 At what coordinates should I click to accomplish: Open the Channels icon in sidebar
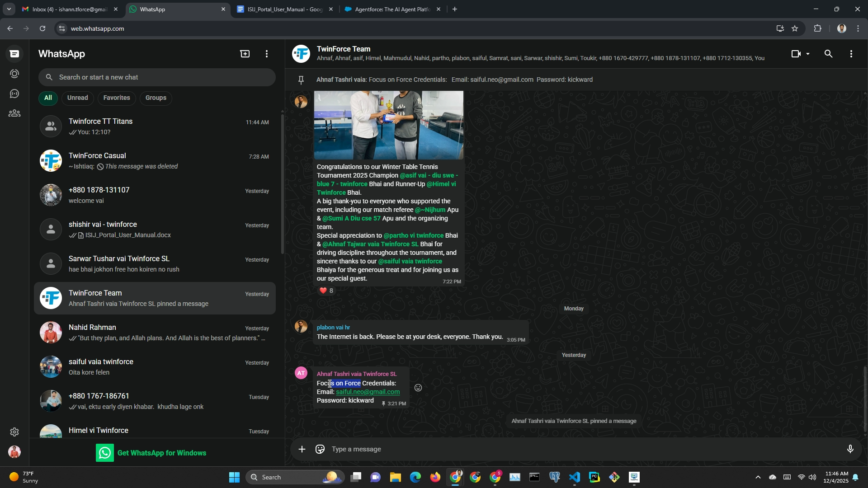(14, 94)
